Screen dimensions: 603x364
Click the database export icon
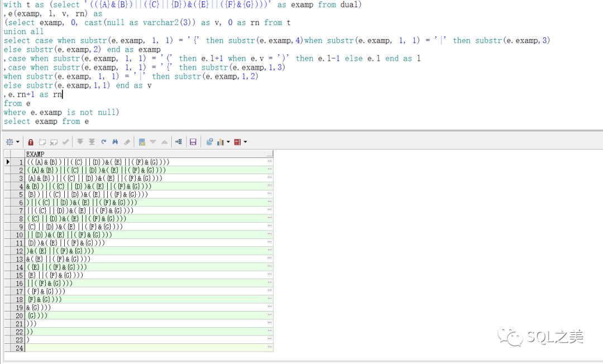pos(209,142)
